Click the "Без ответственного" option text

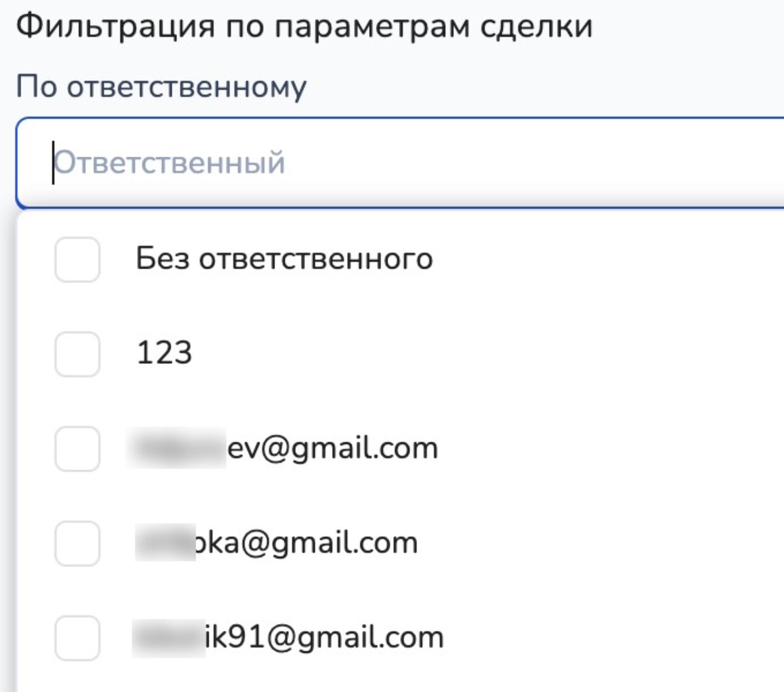pyautogui.click(x=284, y=258)
